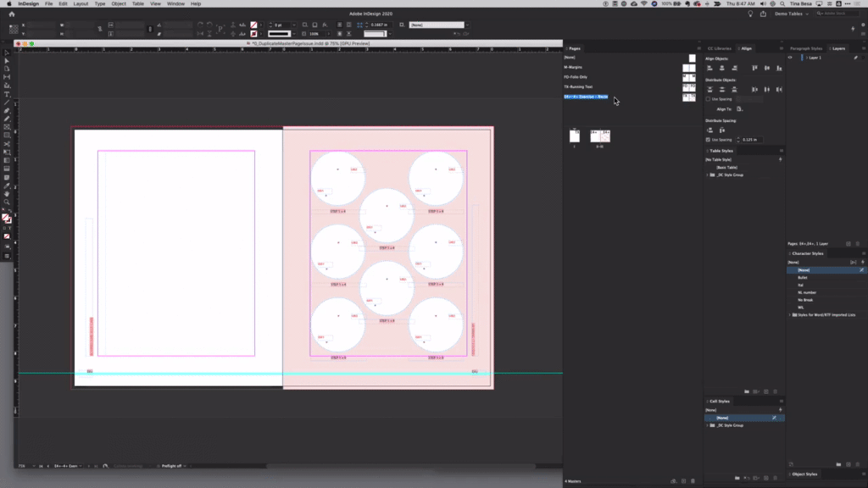Uncheck Use Spacing under Distribute Spacing
This screenshot has width=868, height=488.
pyautogui.click(x=708, y=139)
